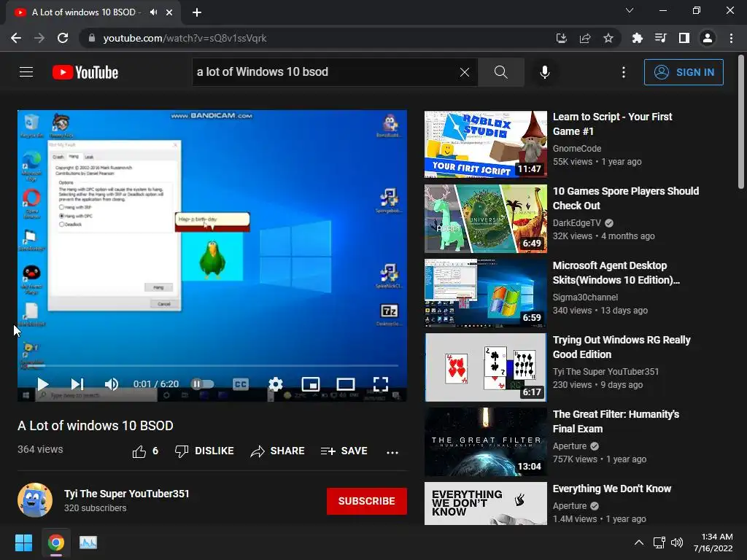
Task: Go to YouTube home via logo
Action: [85, 72]
